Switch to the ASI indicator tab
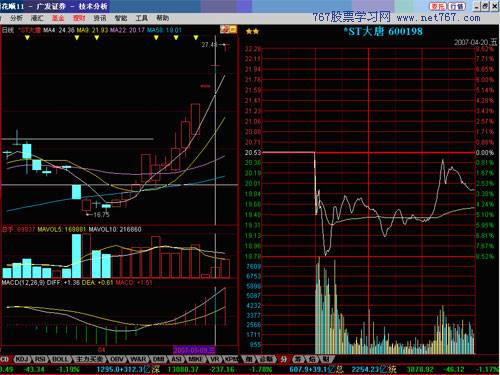Screen dimensions: 500x375 176,359
